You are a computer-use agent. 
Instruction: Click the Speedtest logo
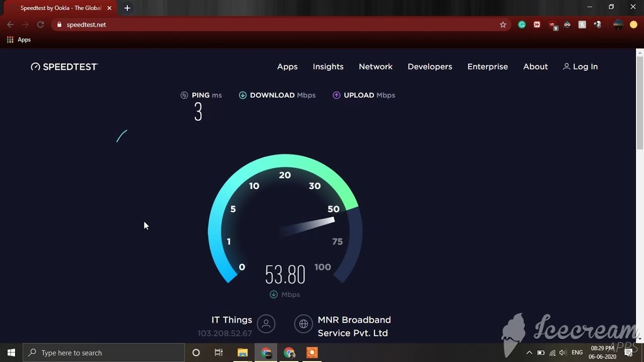click(x=64, y=66)
